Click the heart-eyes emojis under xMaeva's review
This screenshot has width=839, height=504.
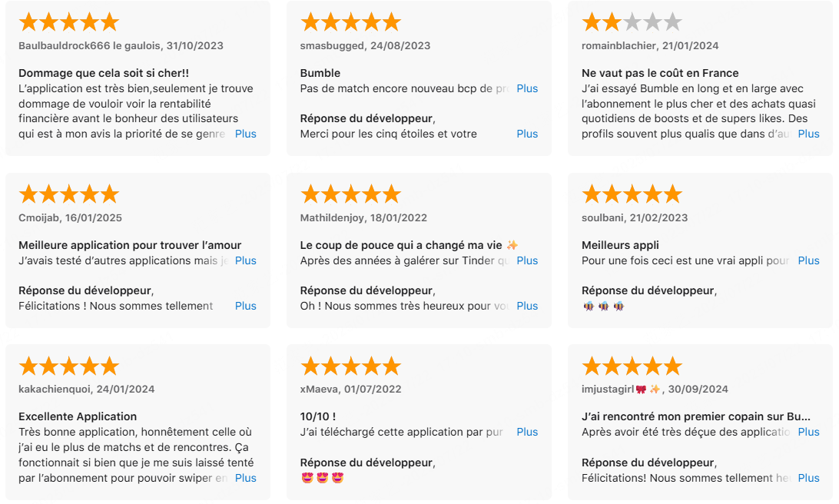322,478
